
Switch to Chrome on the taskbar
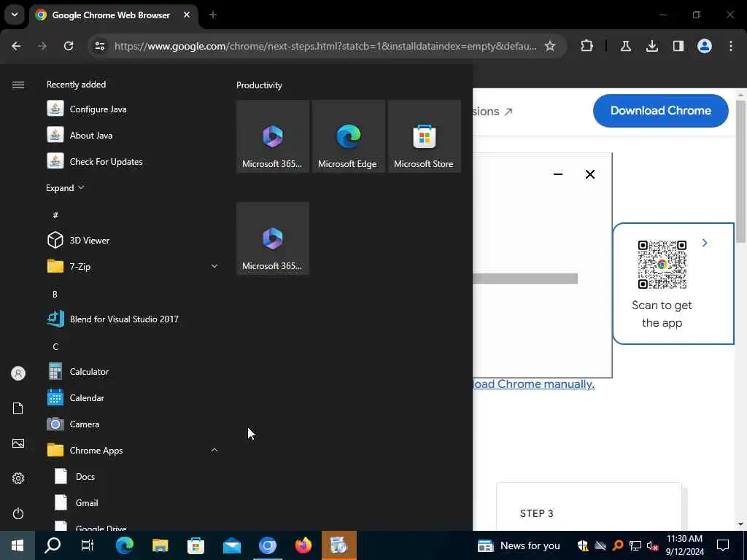click(x=267, y=545)
